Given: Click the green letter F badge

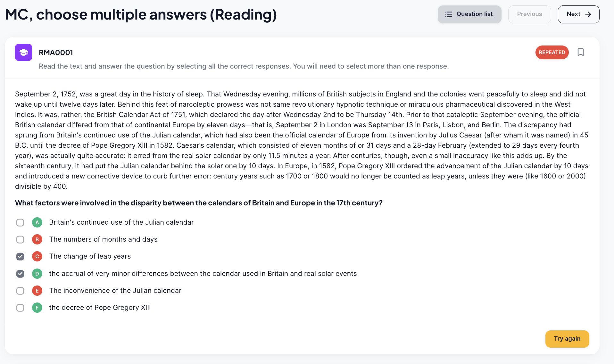Looking at the screenshot, I should [x=37, y=308].
